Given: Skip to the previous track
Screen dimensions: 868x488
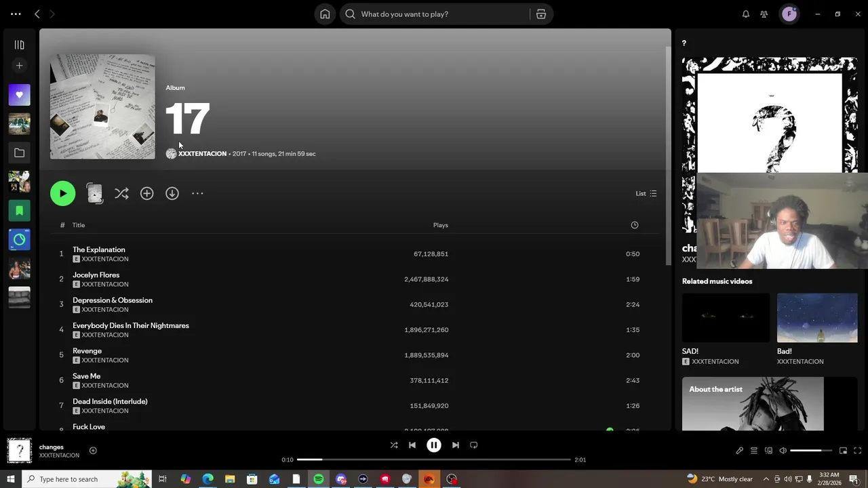Looking at the screenshot, I should tap(412, 445).
